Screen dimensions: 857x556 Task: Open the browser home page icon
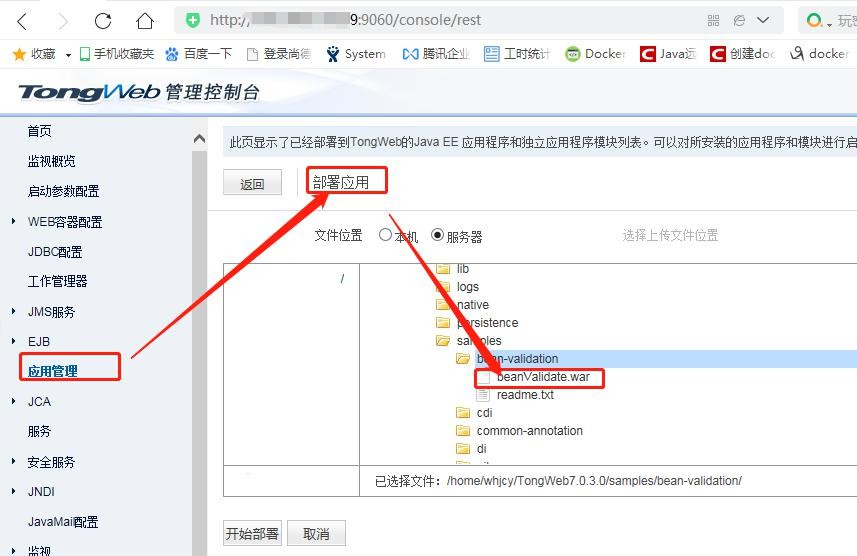pos(145,21)
